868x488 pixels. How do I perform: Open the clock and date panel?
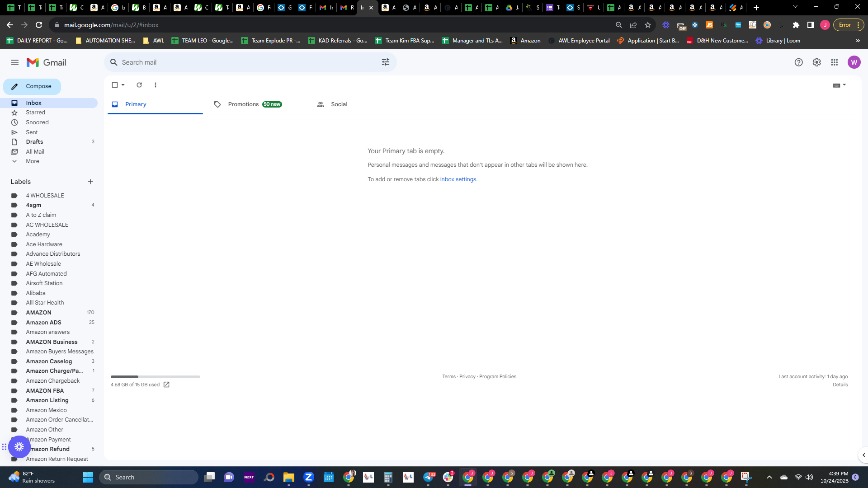coord(835,477)
